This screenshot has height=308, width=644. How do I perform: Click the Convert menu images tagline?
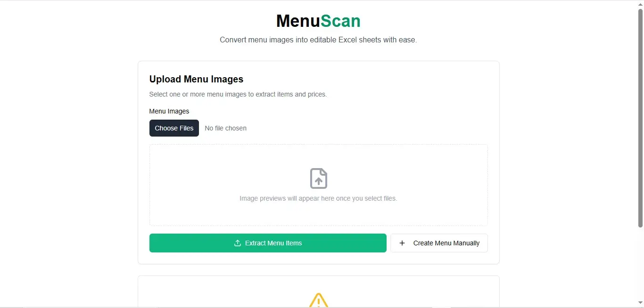tap(318, 40)
